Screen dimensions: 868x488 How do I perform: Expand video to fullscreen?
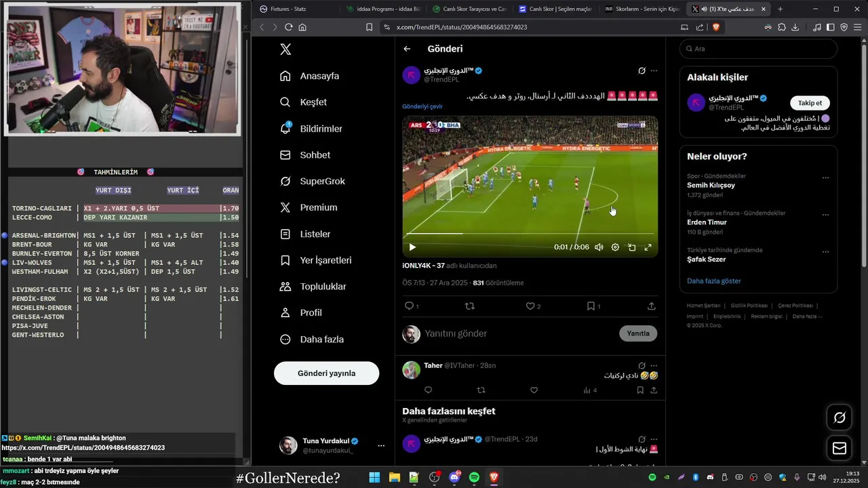coord(648,247)
